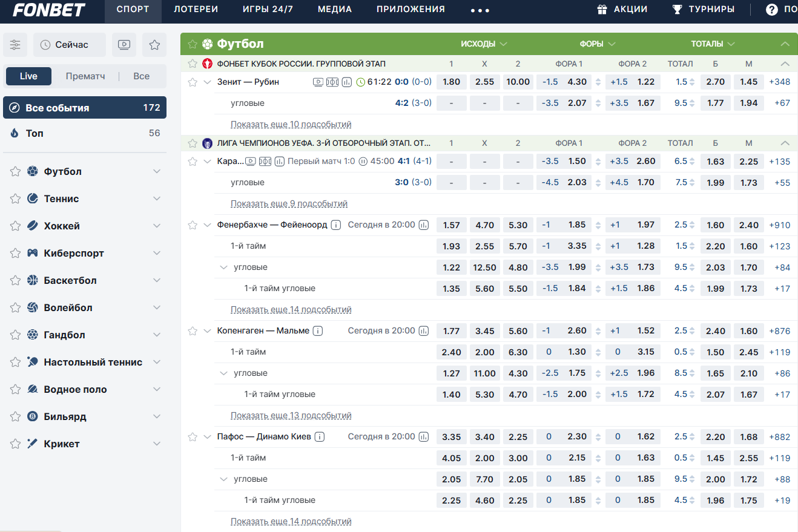Open the ИСХОДЫ dropdown
Viewport: 798px width, 532px height.
tap(484, 44)
